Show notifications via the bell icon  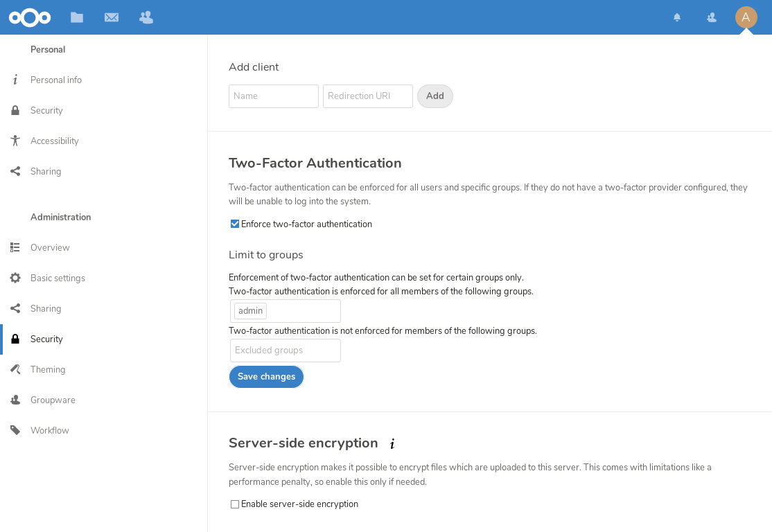(x=677, y=17)
